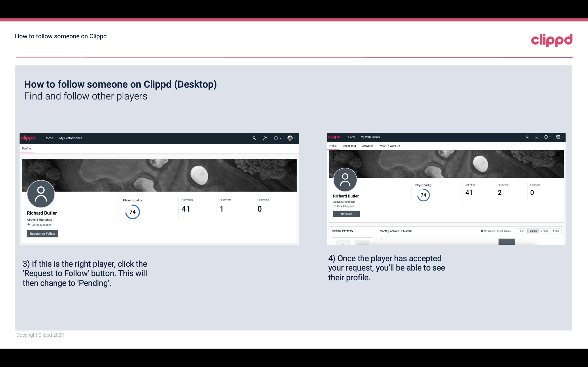Select '1 yr' activity duration option
The width and height of the screenshot is (588, 367).
click(522, 231)
